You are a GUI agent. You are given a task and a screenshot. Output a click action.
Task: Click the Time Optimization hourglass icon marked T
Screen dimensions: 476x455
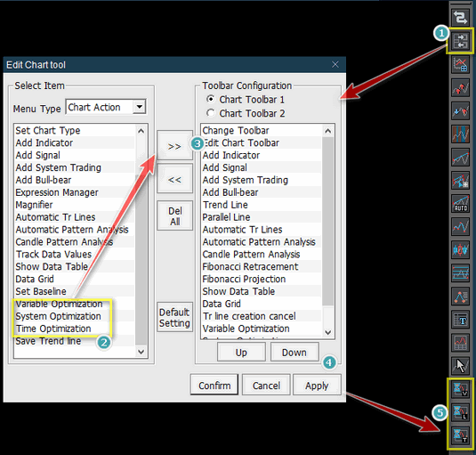460,435
